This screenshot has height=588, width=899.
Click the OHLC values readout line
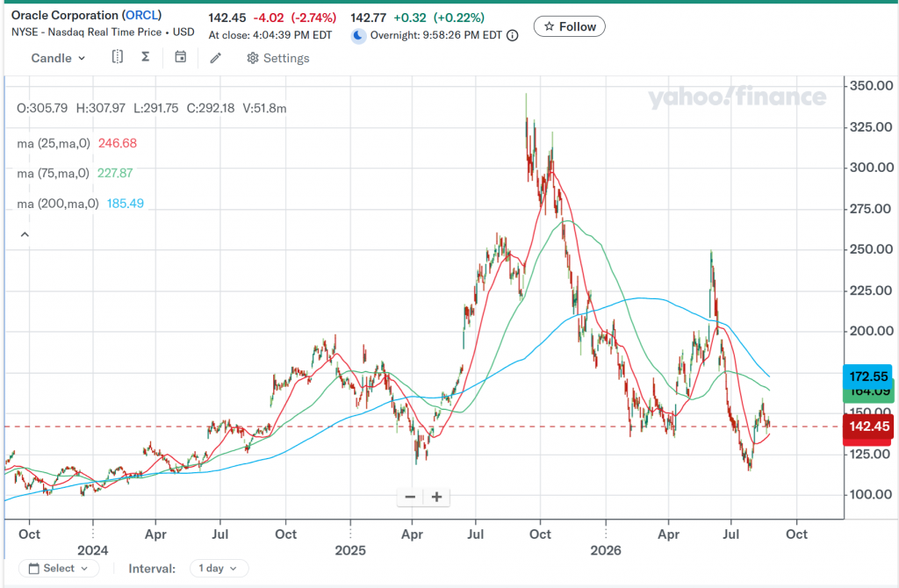pyautogui.click(x=151, y=108)
